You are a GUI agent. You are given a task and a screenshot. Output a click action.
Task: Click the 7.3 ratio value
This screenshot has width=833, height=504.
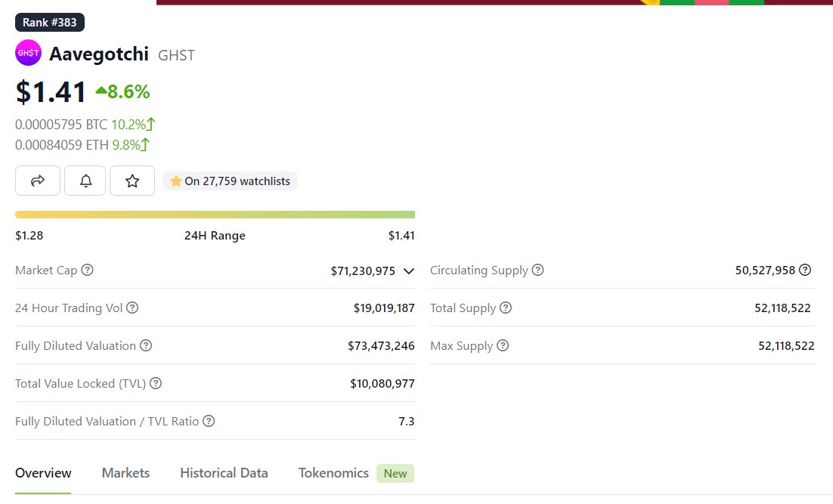(x=407, y=421)
